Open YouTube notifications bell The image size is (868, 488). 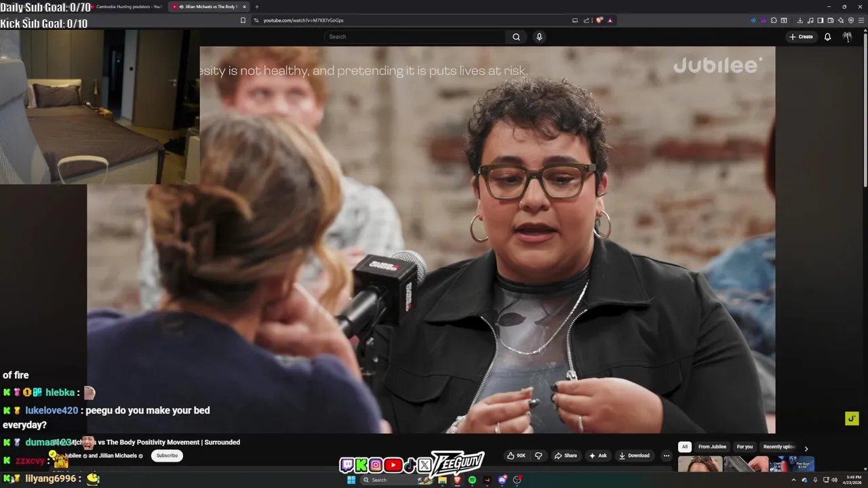coord(827,37)
